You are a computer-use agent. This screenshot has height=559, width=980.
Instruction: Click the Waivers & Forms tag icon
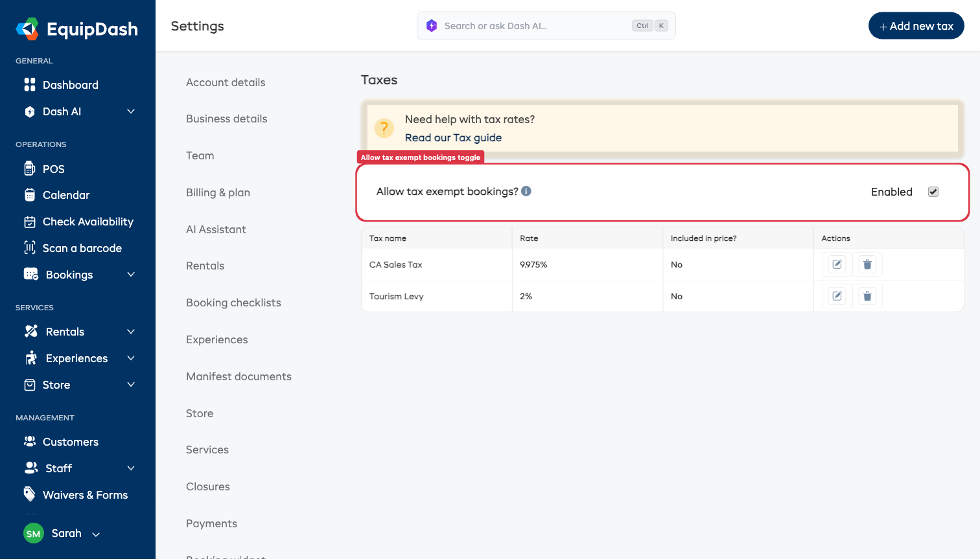pos(30,494)
